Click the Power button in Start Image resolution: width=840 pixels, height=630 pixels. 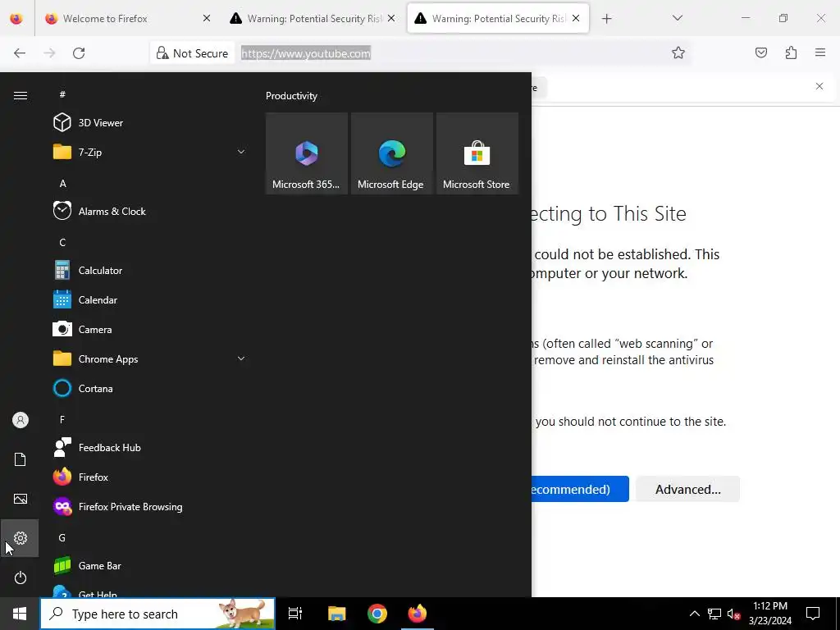[21, 577]
